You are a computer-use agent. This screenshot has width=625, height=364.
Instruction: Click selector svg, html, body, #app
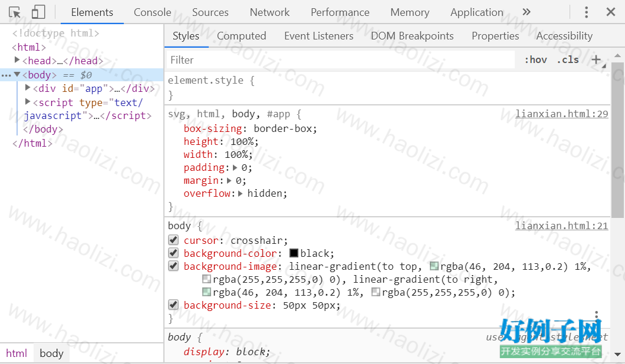[229, 114]
